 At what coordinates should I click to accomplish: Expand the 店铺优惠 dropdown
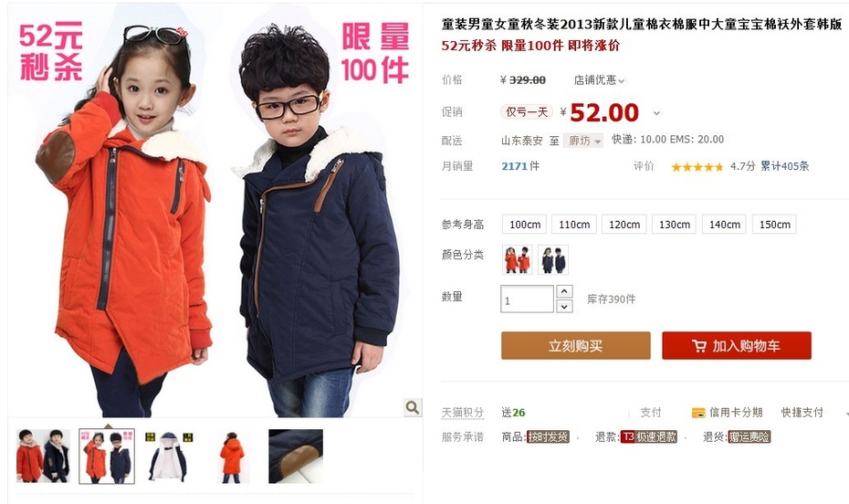599,80
